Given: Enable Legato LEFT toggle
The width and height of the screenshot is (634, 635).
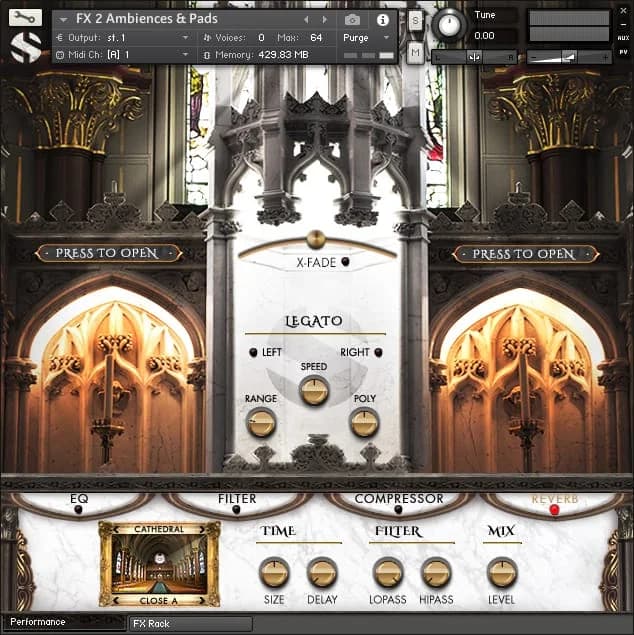Looking at the screenshot, I should [x=253, y=352].
